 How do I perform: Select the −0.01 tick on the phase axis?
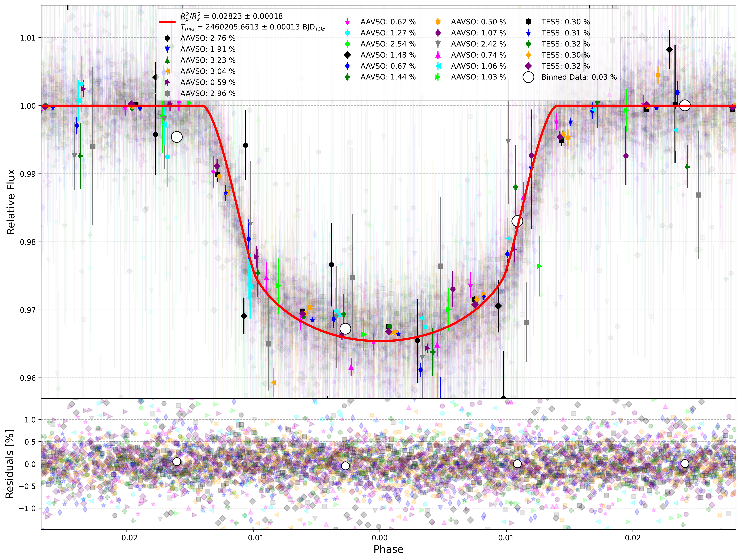[253, 538]
